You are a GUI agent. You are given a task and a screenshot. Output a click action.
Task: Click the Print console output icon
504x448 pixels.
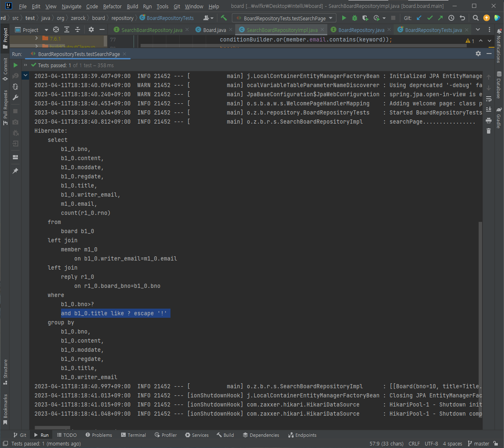489,120
